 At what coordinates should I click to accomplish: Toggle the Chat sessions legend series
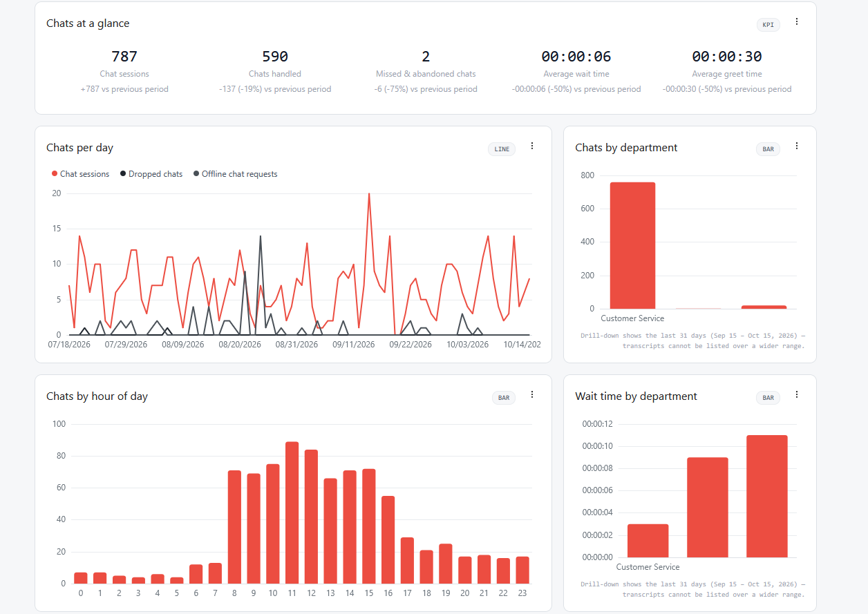tap(80, 174)
